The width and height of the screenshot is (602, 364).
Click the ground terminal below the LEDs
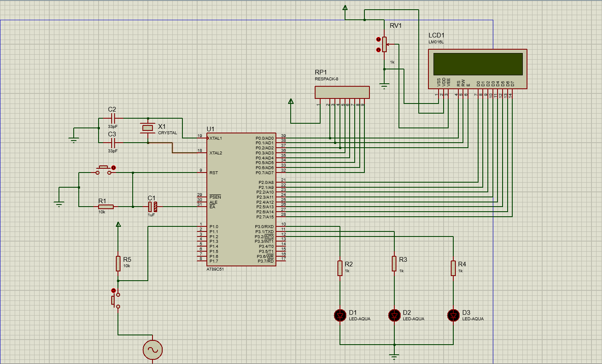pos(394,357)
